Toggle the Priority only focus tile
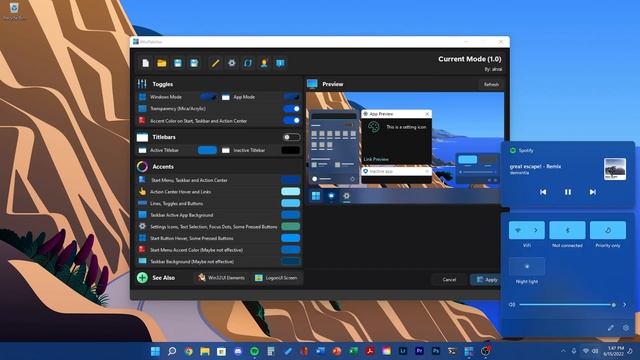Image resolution: width=640 pixels, height=360 pixels. pyautogui.click(x=608, y=230)
